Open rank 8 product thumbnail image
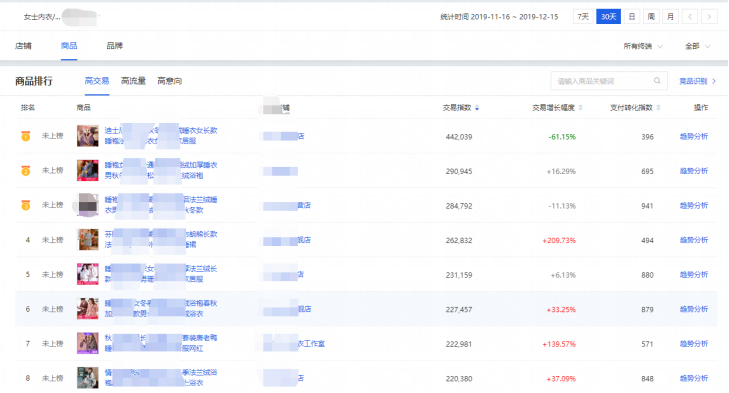This screenshot has width=729, height=393. [x=88, y=378]
